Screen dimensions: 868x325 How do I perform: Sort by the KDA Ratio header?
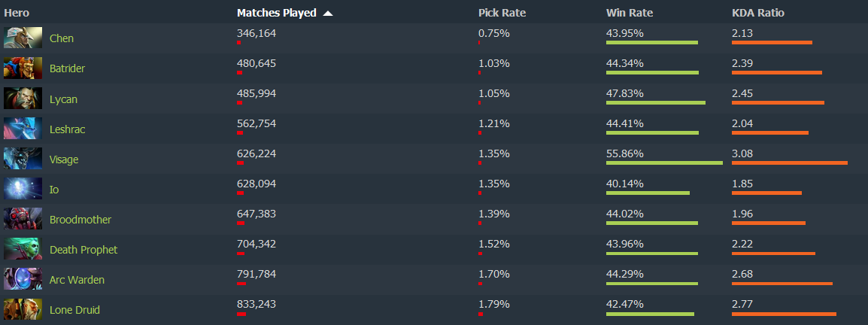point(758,13)
